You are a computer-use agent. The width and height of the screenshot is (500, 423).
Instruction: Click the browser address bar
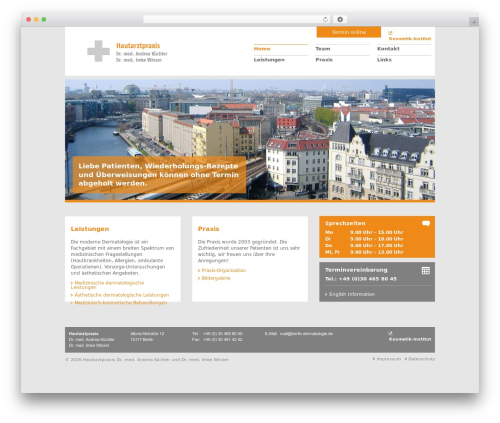pyautogui.click(x=236, y=19)
